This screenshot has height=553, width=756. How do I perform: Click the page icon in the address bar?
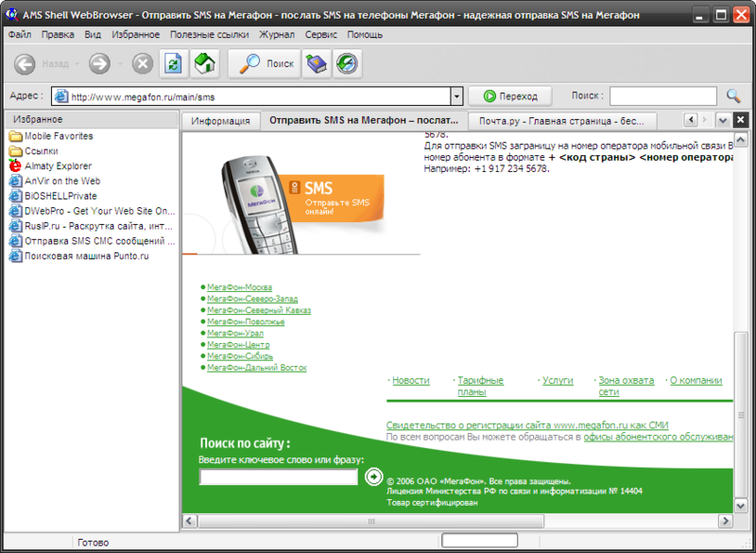point(61,96)
